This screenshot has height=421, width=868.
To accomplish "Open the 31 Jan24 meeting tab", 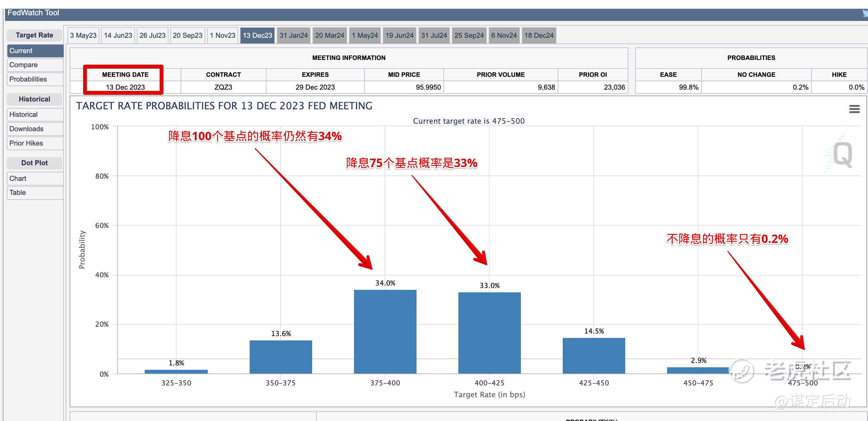I will (293, 35).
